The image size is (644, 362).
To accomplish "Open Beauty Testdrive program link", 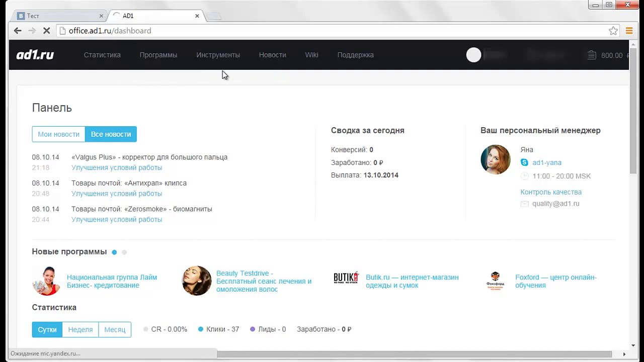I will click(x=264, y=281).
